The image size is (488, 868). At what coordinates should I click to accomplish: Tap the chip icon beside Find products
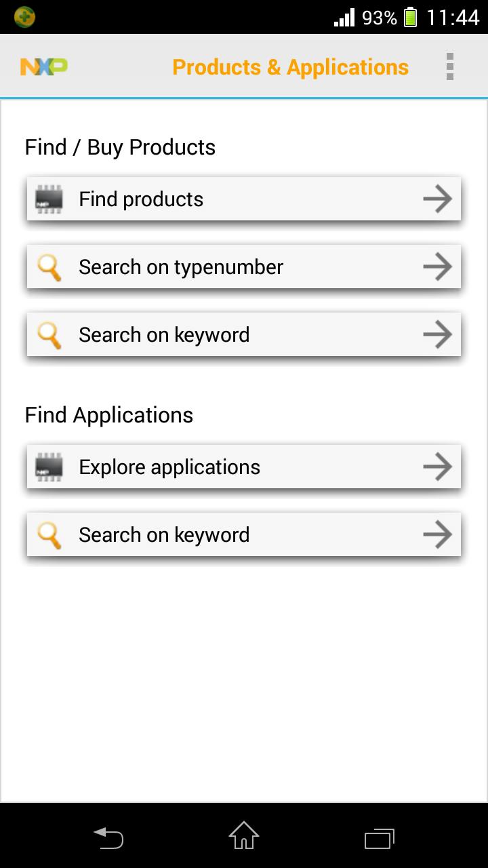49,199
